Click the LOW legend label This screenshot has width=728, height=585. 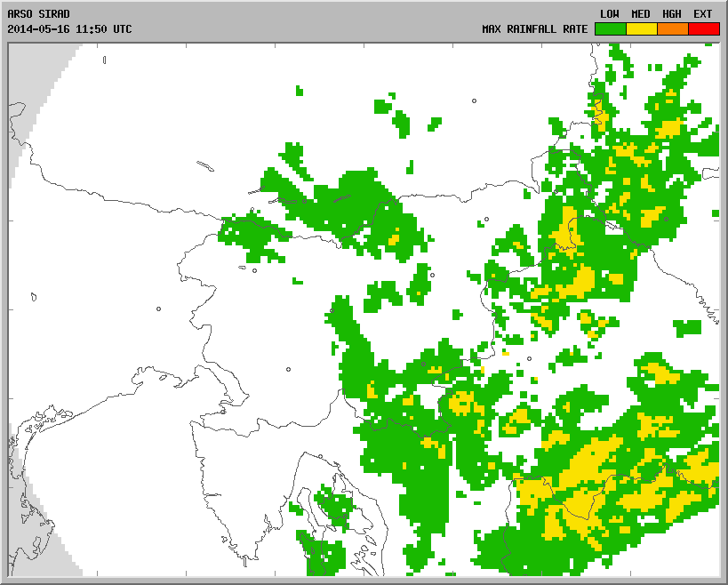[610, 14]
